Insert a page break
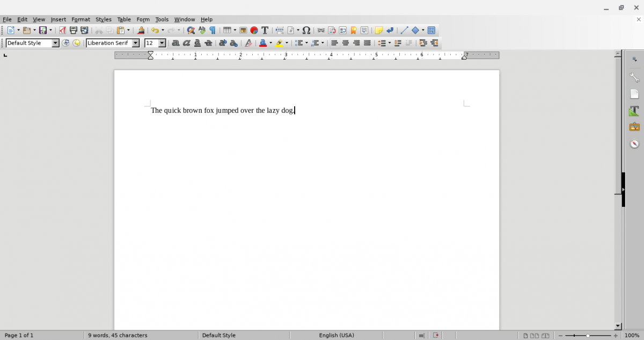This screenshot has width=644, height=340. point(280,31)
